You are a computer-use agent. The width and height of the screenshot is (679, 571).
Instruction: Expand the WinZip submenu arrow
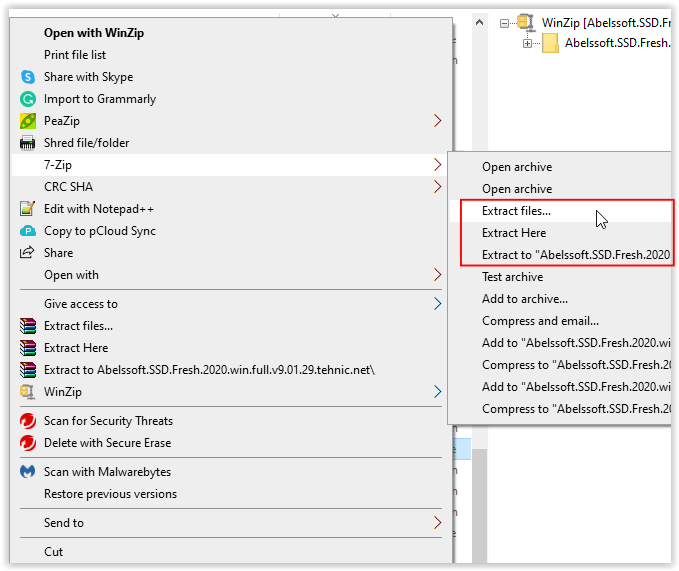pyautogui.click(x=437, y=392)
